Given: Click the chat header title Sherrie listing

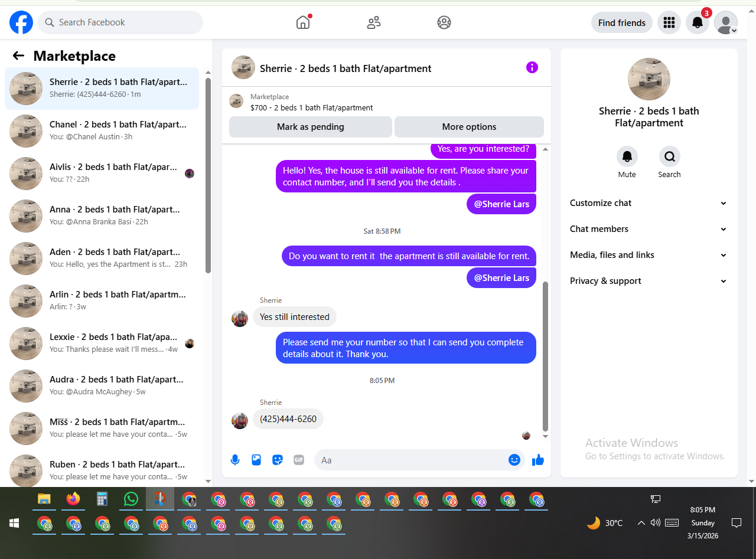Looking at the screenshot, I should [x=346, y=68].
